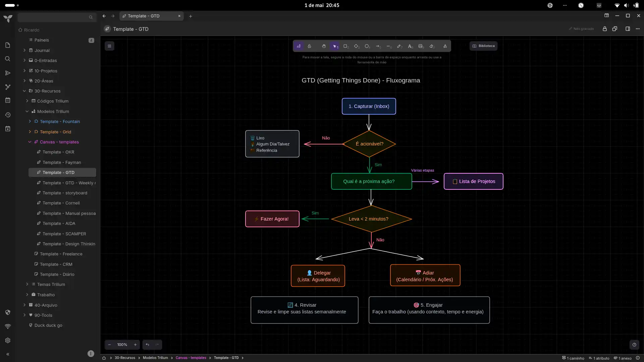The image size is (644, 362).
Task: Toggle the keep-tool-active lock
Action: [x=310, y=46]
